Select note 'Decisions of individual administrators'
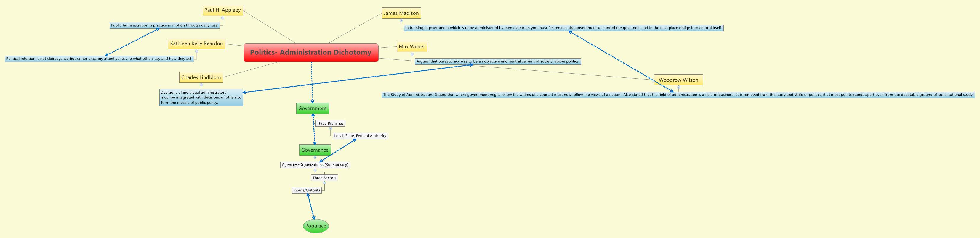980x238 pixels. pyautogui.click(x=201, y=98)
